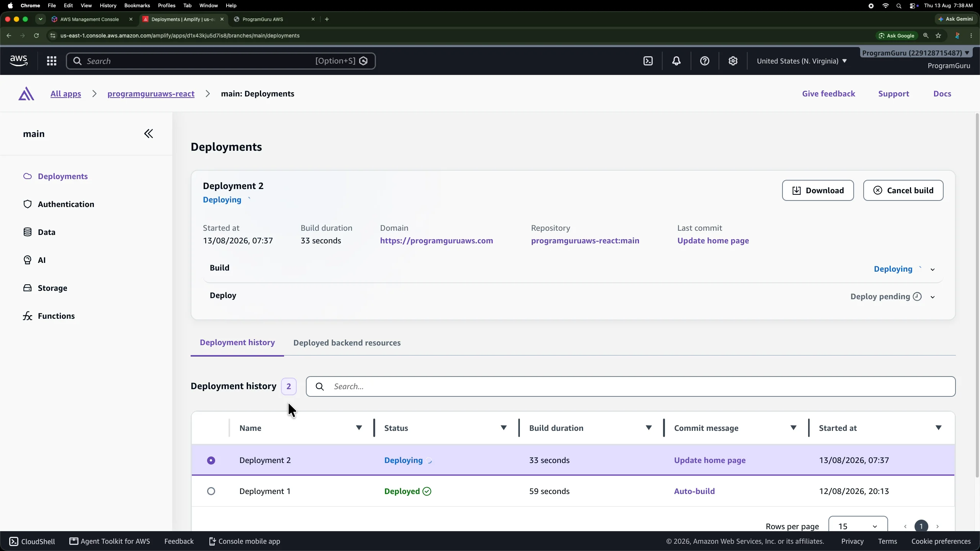
Task: Select the Deployment 2 radio button
Action: click(x=211, y=460)
